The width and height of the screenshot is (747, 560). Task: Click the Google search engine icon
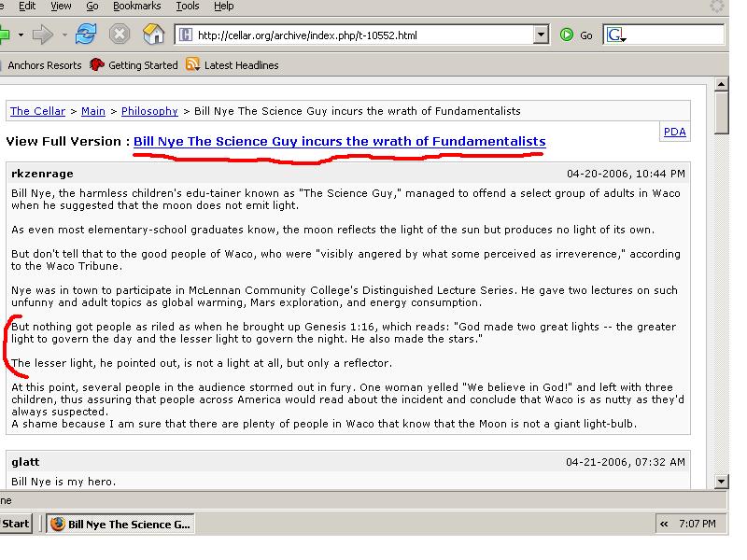[x=615, y=35]
